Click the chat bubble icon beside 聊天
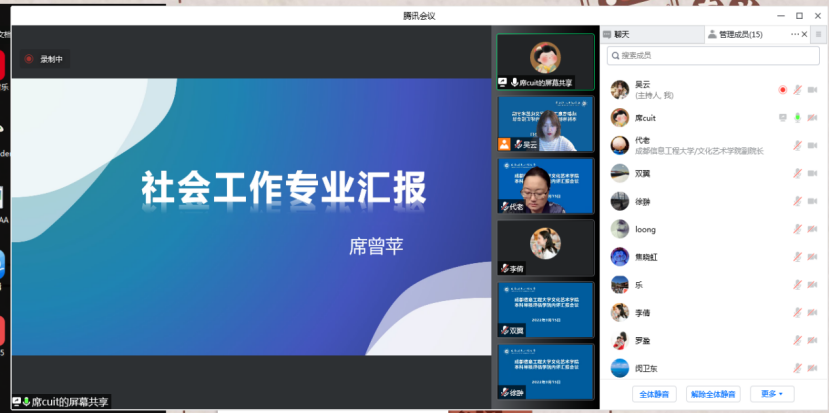The width and height of the screenshot is (829, 413). 607,34
